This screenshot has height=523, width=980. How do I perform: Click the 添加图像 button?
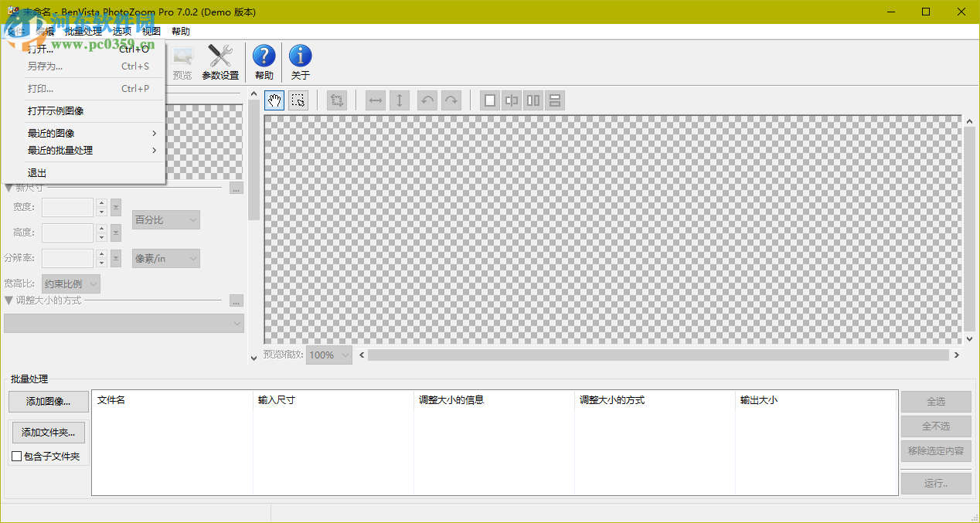(x=48, y=402)
